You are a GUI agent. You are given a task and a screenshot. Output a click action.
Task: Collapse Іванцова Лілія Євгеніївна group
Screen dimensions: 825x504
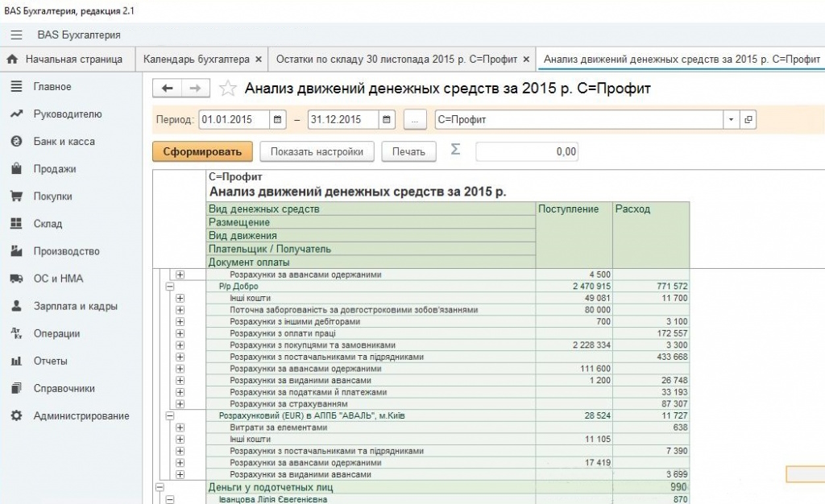[169, 499]
